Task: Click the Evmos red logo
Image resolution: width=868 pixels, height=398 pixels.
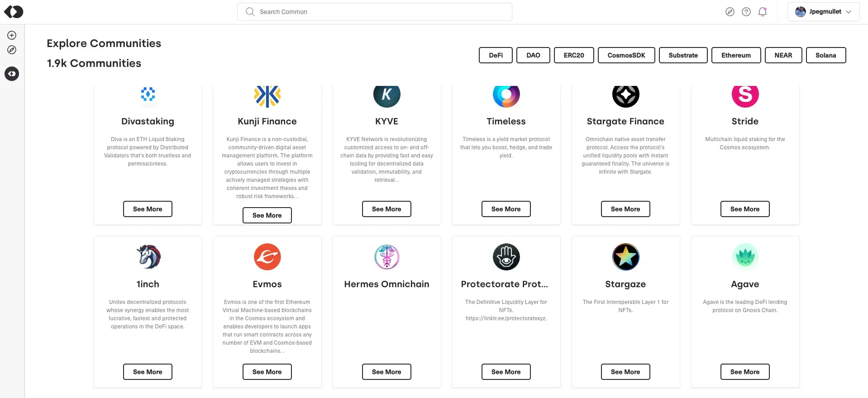Action: (x=267, y=257)
